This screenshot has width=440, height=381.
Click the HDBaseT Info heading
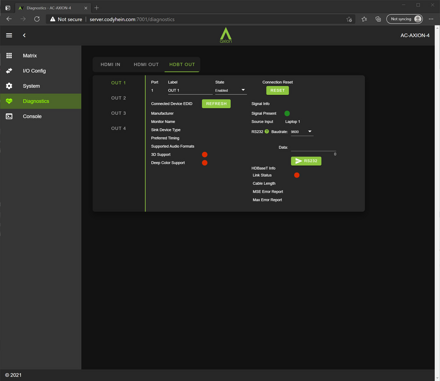click(263, 168)
